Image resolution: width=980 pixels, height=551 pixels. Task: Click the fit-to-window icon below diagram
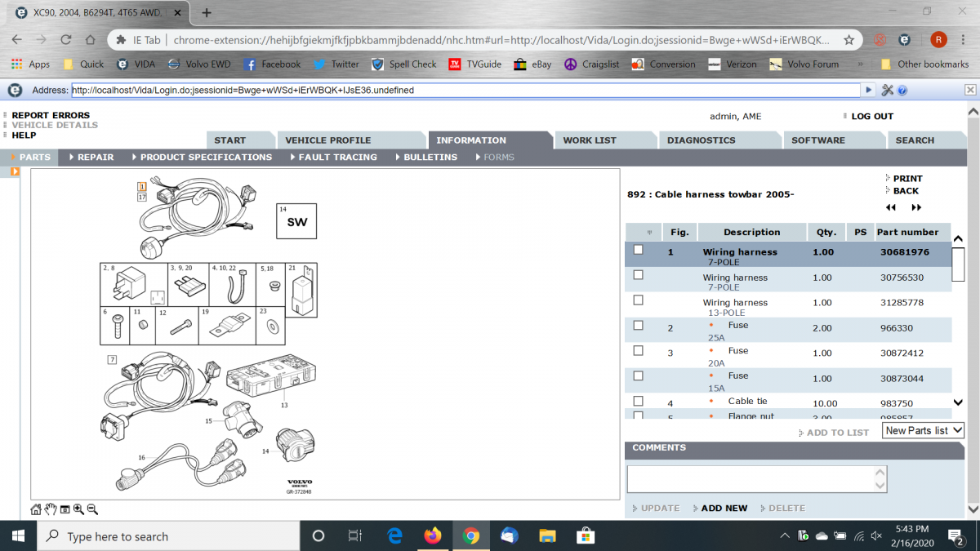coord(65,509)
